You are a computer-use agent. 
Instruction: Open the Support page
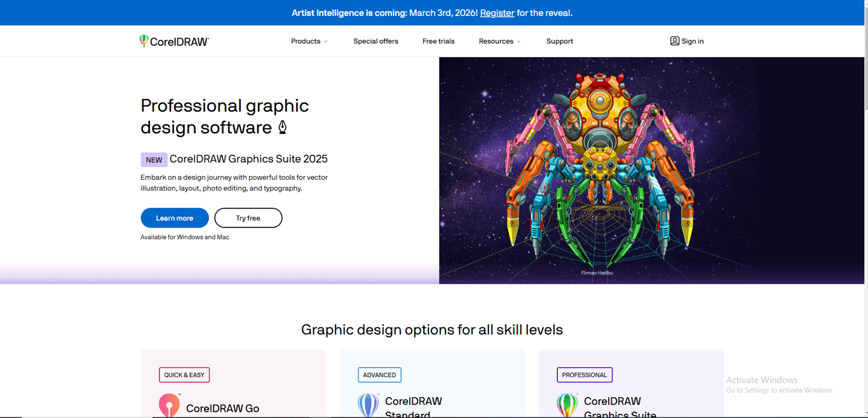pyautogui.click(x=560, y=41)
